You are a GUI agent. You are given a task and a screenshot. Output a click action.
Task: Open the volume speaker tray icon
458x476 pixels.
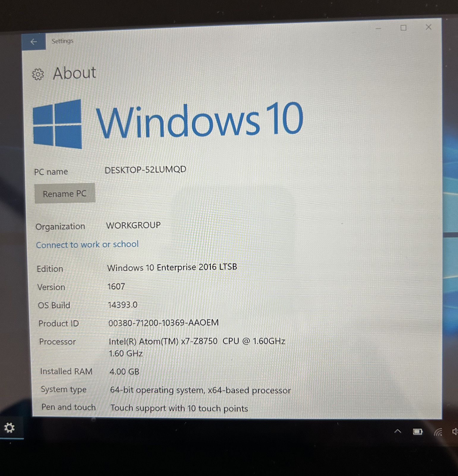click(x=455, y=431)
